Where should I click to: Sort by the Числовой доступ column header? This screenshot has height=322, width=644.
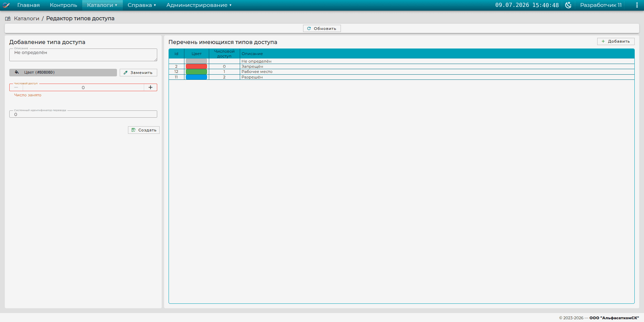[x=224, y=54]
